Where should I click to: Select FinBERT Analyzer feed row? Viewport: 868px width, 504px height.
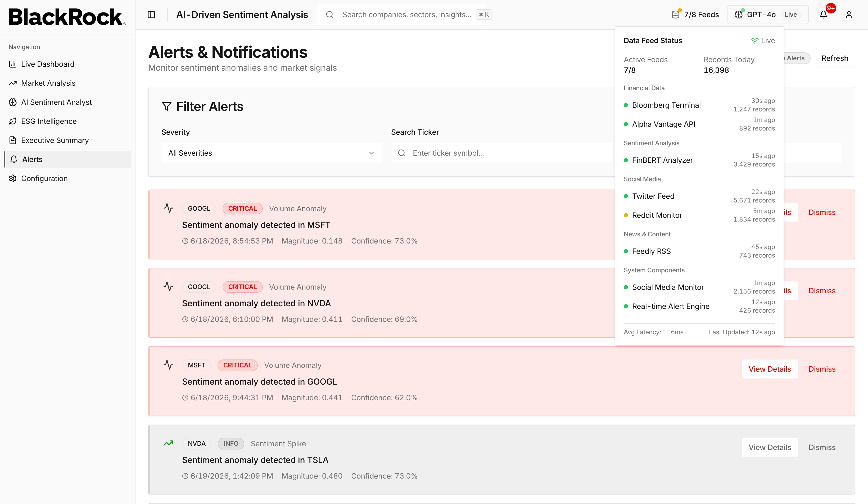click(x=699, y=160)
